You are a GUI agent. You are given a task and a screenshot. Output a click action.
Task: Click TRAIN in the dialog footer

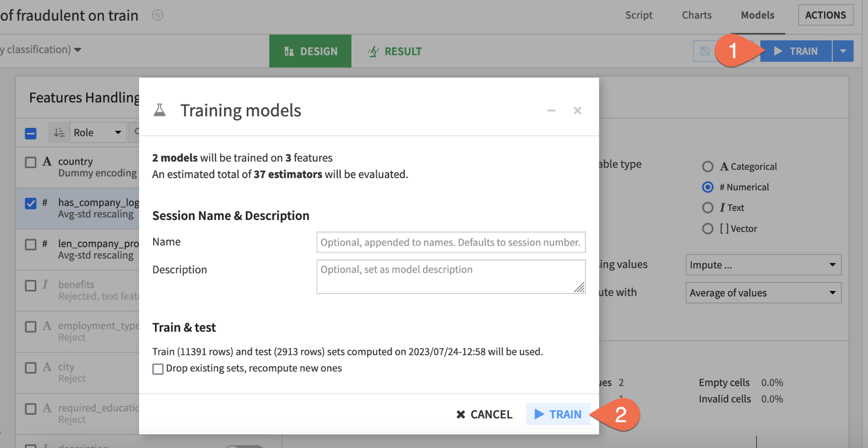click(558, 414)
